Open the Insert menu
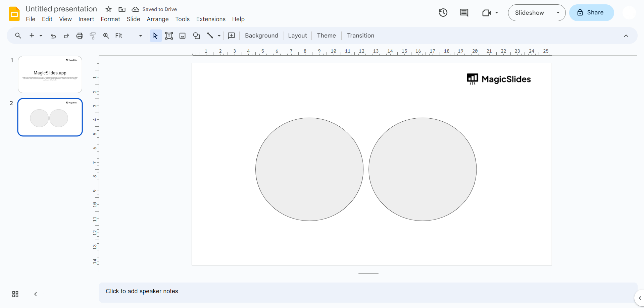644x308 pixels. pos(86,19)
